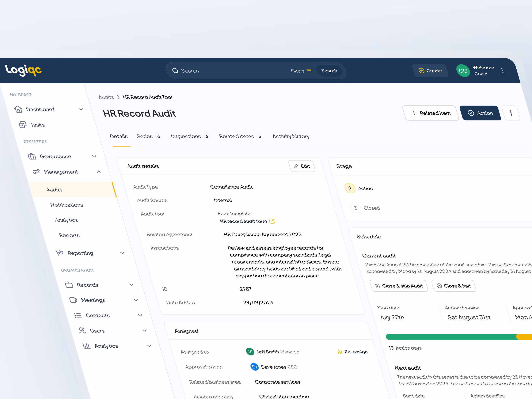Screen dimensions: 532x399
Task: Click the Edit audit details button
Action: [302, 166]
